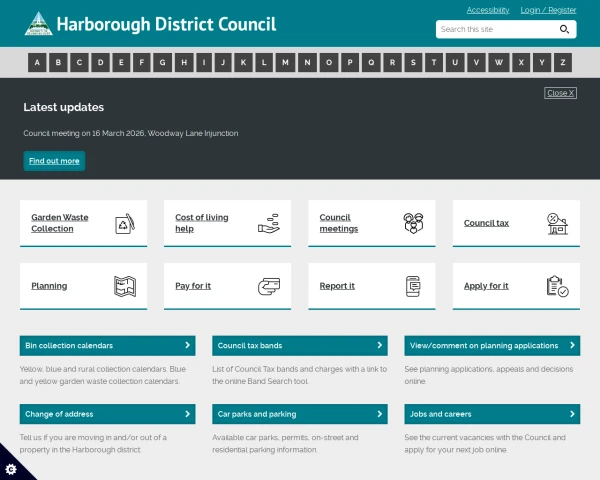
Task: Click the Planning map icon
Action: click(125, 286)
